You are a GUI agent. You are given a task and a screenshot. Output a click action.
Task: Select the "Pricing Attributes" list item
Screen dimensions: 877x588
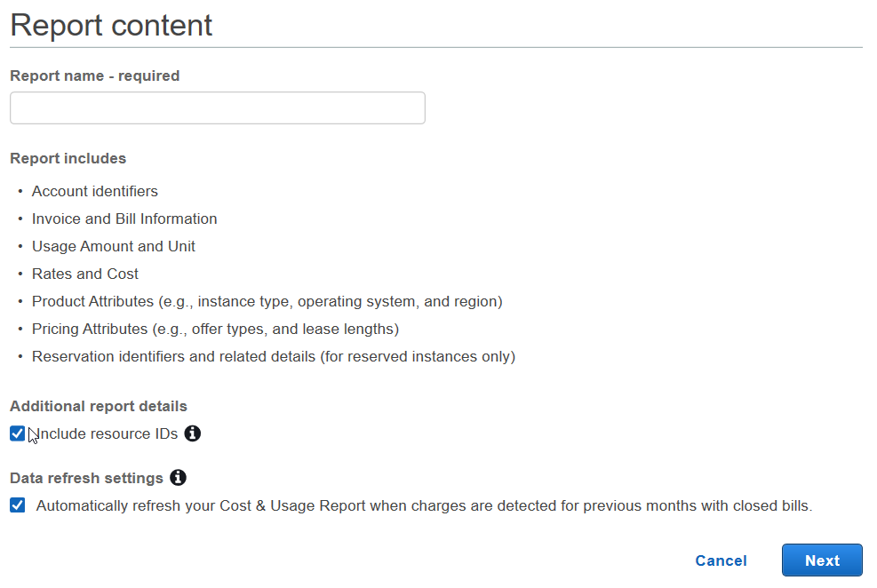[x=215, y=329]
